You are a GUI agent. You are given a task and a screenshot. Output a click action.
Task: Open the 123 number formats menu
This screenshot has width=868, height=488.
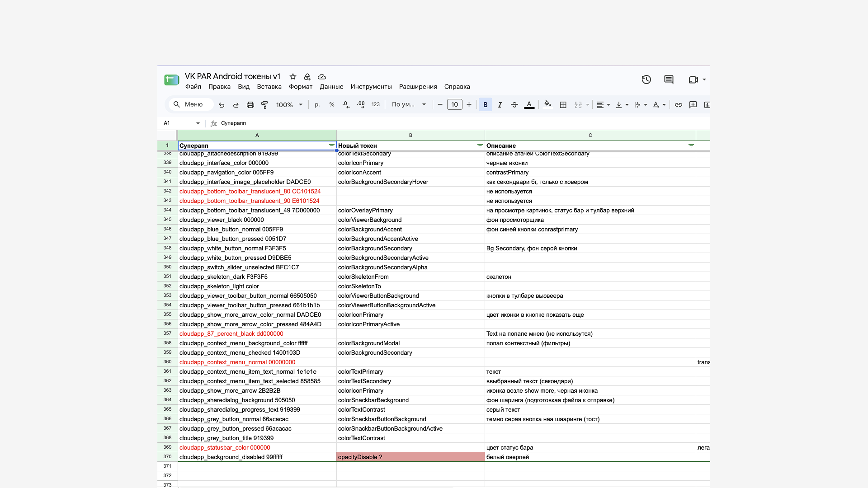click(376, 105)
